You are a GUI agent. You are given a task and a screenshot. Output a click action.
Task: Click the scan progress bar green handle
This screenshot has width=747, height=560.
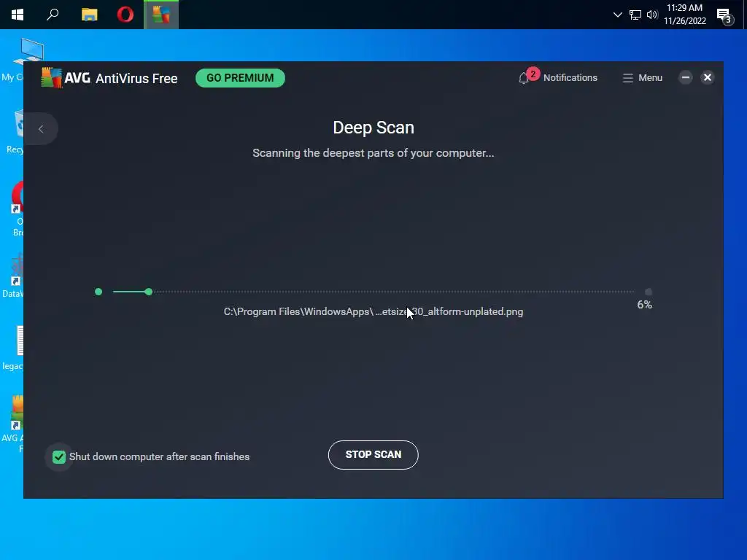(149, 292)
